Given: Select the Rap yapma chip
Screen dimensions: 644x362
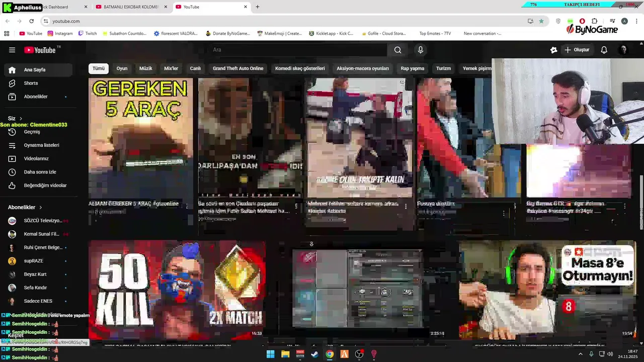Looking at the screenshot, I should (x=413, y=68).
